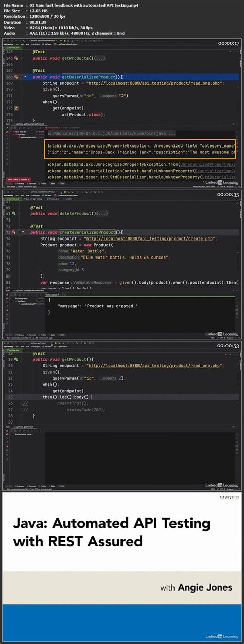Click the "Water Bottle" name argument
Viewport: 244px width, 644px height.
click(x=88, y=251)
